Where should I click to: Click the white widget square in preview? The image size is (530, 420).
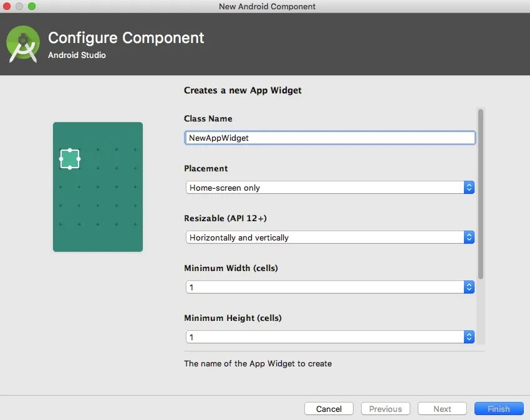[70, 159]
